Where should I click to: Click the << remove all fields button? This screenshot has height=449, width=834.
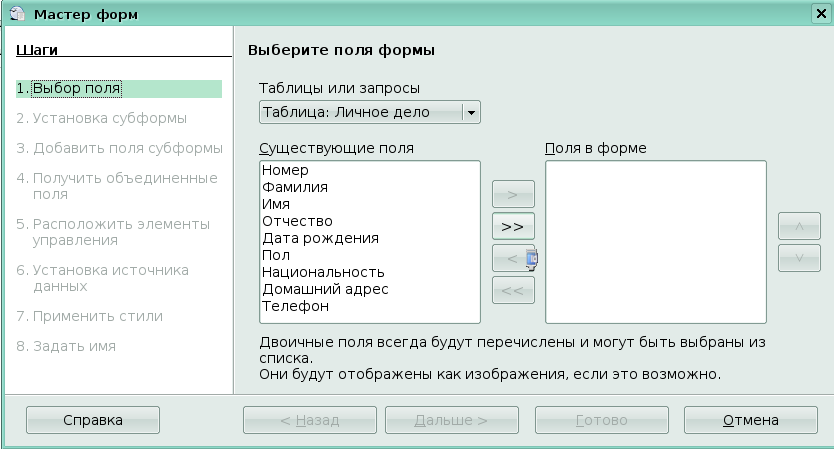(513, 291)
